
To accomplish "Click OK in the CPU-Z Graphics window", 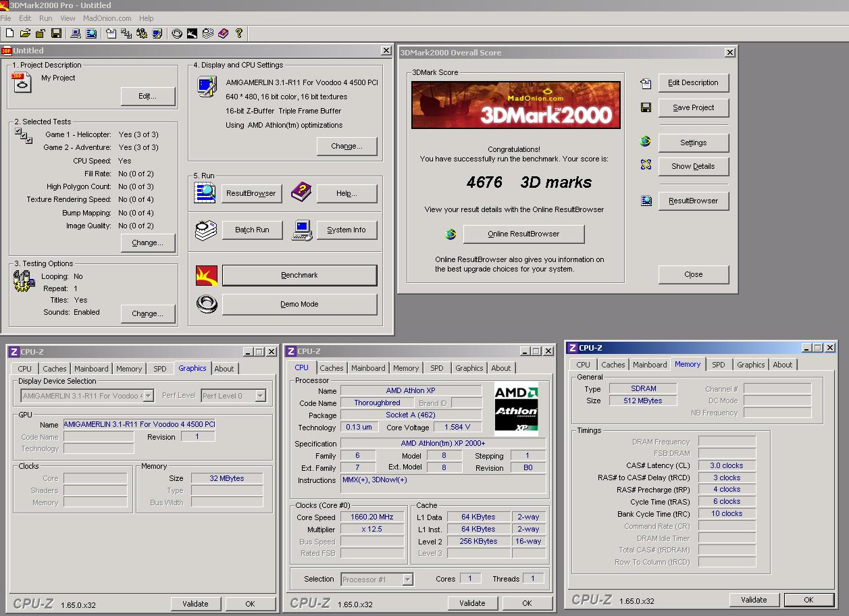I will click(x=250, y=604).
